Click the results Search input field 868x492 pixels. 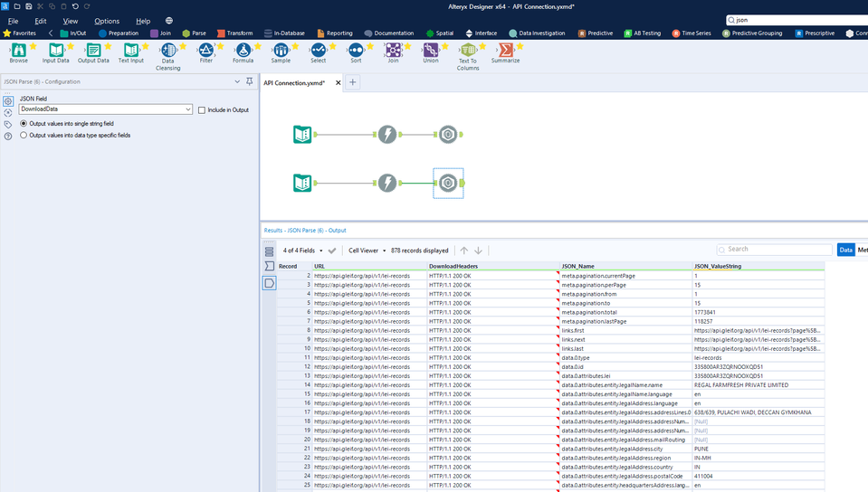(777, 249)
